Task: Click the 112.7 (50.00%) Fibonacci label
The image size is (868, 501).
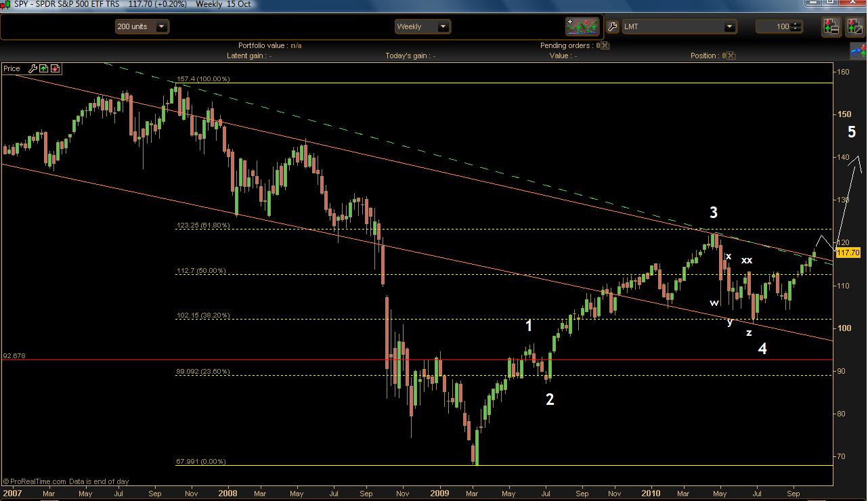Action: click(x=201, y=271)
